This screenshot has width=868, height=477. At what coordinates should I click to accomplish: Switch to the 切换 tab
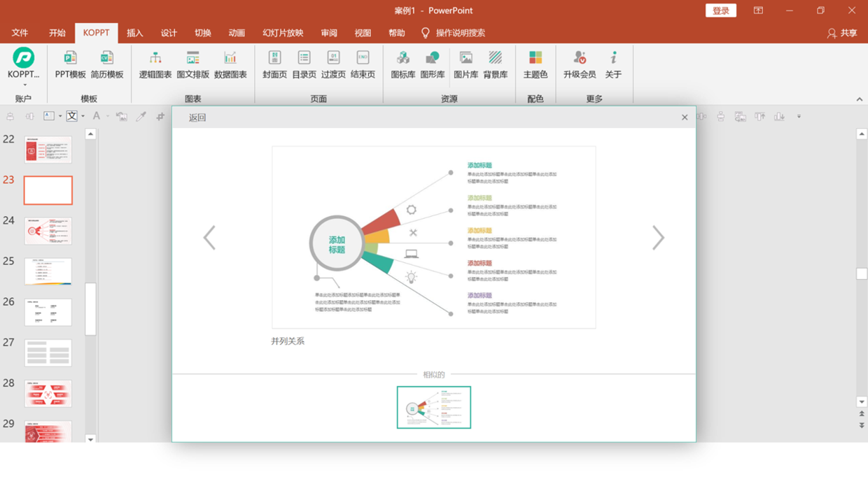pos(203,33)
